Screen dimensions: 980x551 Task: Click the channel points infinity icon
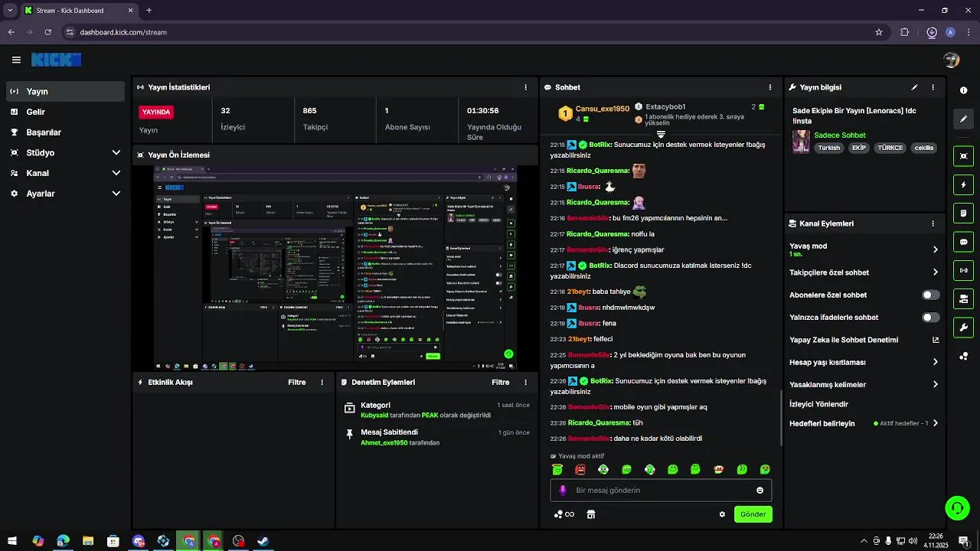click(x=564, y=514)
